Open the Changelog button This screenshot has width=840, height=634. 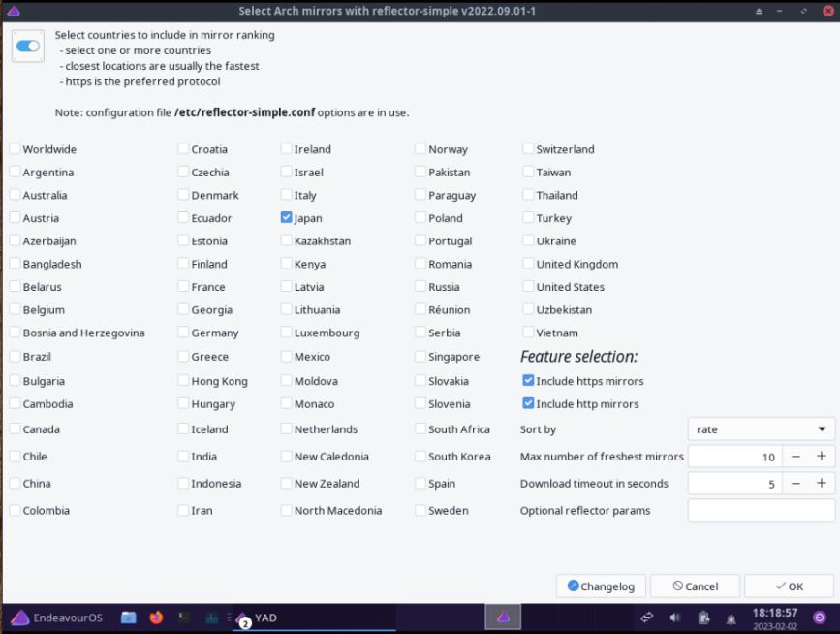tap(601, 586)
